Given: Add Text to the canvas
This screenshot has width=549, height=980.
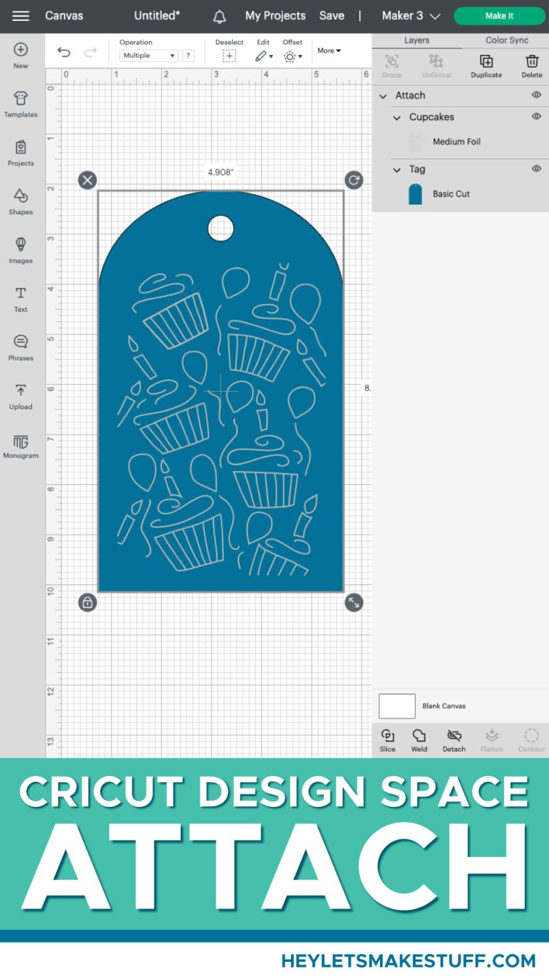Looking at the screenshot, I should (21, 299).
